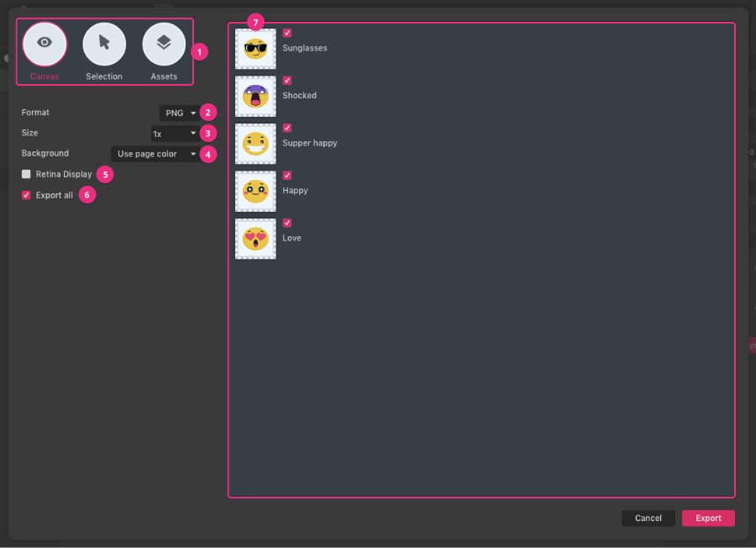Switch to the Selection tab
The image size is (756, 548).
104,52
